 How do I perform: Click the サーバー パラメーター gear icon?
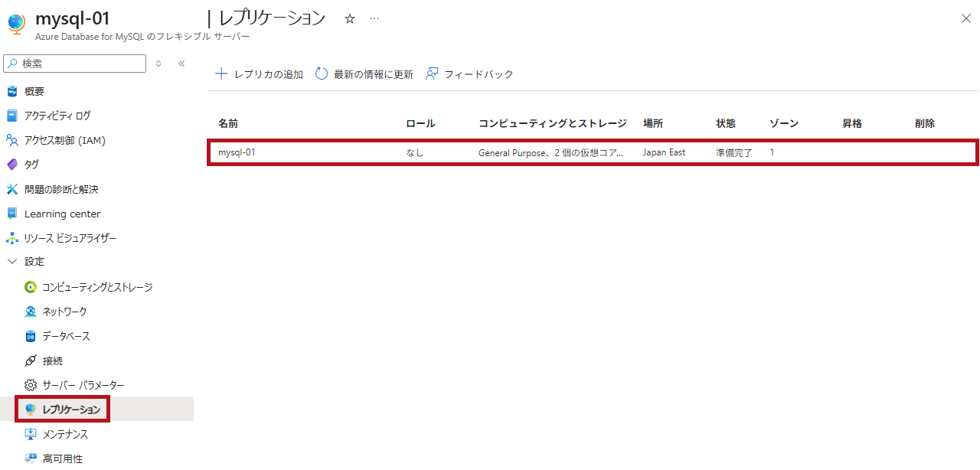pyautogui.click(x=31, y=385)
